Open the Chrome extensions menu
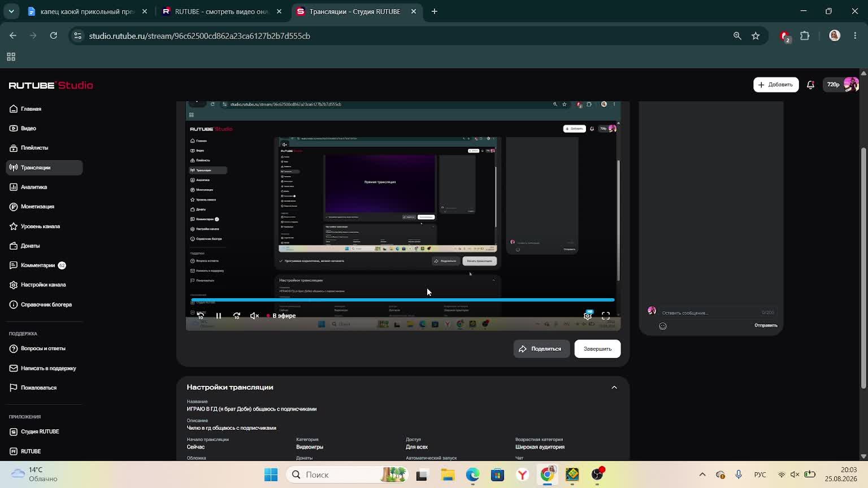This screenshot has width=868, height=488. (805, 36)
